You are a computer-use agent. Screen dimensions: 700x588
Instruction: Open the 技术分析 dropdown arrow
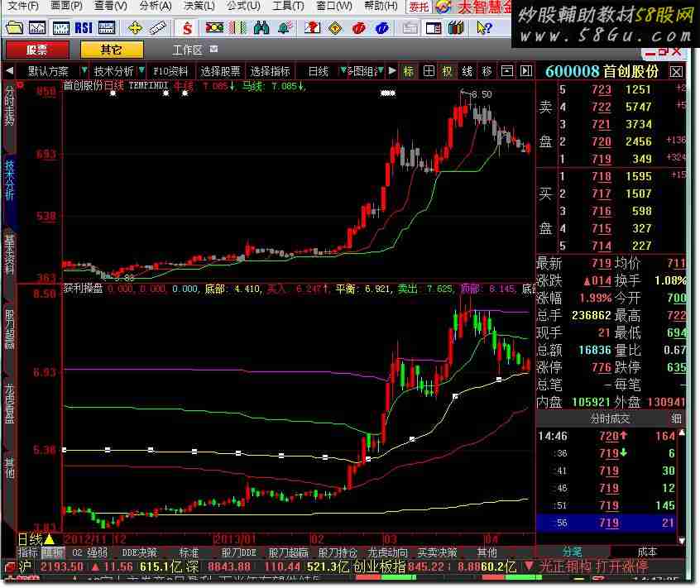pyautogui.click(x=141, y=70)
